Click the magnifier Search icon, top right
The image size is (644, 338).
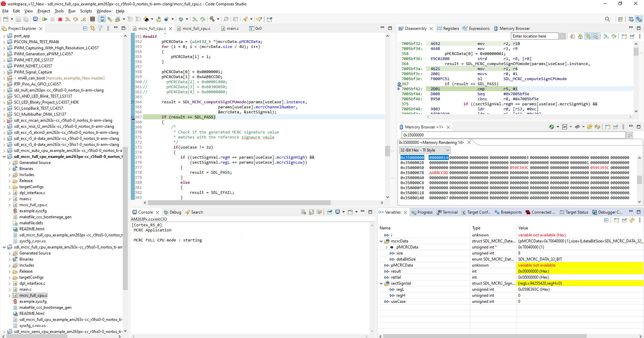[x=607, y=19]
